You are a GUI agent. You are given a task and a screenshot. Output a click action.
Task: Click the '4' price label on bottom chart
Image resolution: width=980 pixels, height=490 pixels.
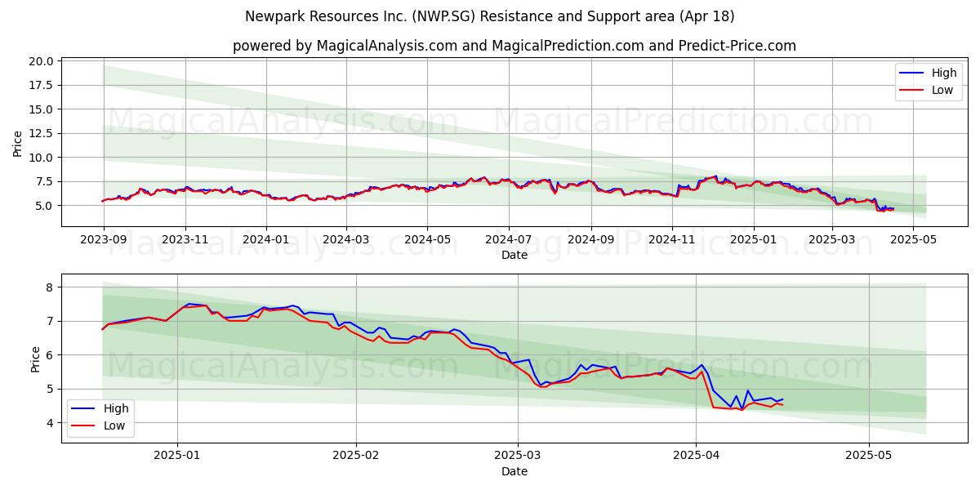point(51,423)
